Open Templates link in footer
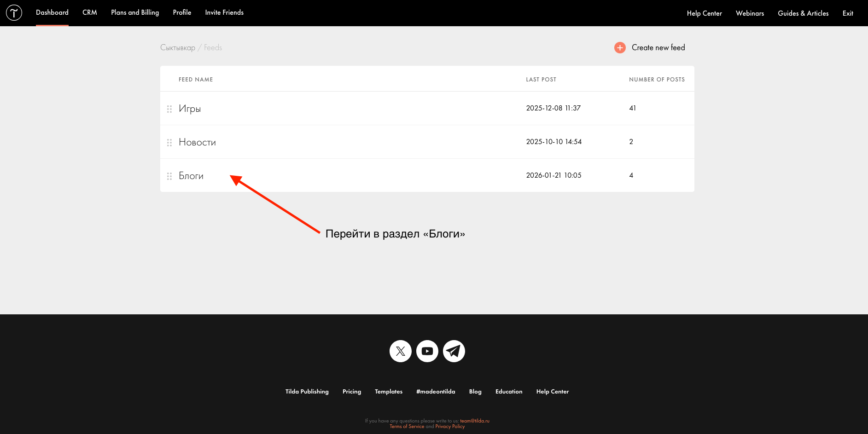 (388, 392)
